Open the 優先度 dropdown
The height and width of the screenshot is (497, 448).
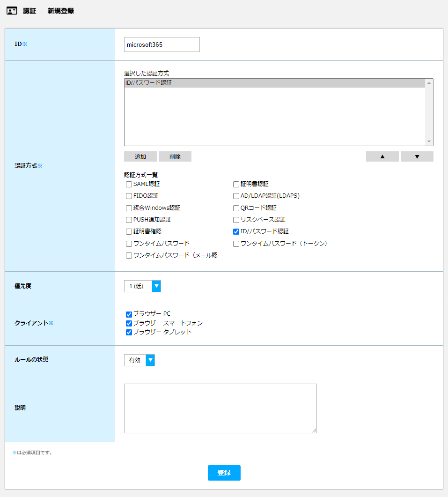143,286
